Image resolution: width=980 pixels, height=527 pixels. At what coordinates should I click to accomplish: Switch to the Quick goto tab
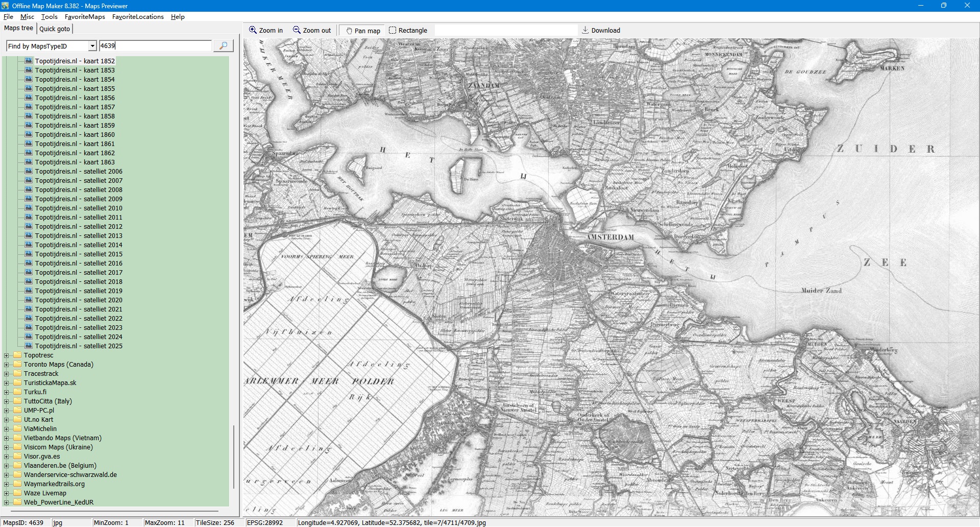tap(55, 29)
